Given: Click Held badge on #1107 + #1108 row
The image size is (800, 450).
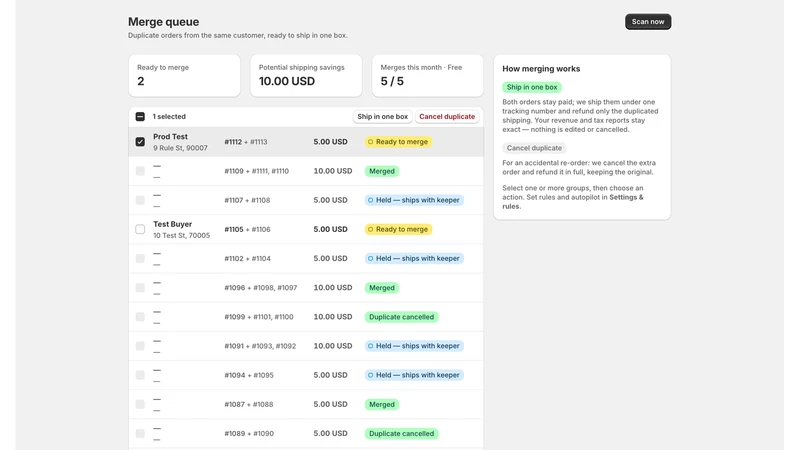Looking at the screenshot, I should click(x=414, y=200).
